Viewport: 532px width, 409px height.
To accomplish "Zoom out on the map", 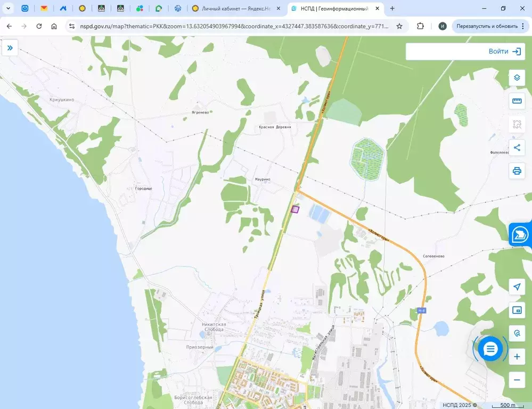I will click(516, 380).
